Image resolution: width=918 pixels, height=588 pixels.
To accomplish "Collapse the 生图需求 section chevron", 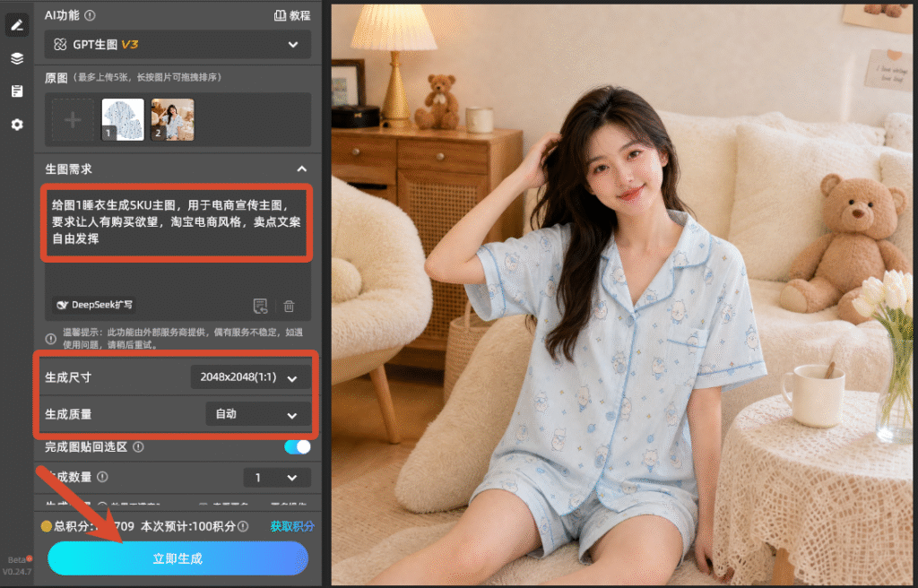I will (301, 169).
